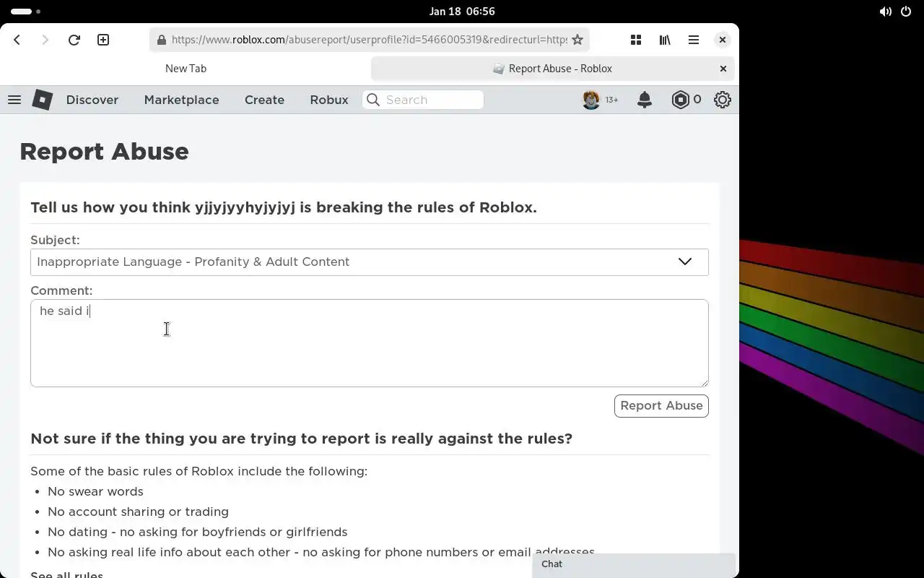The height and width of the screenshot is (578, 924).
Task: Click the Robux count 0
Action: (697, 100)
